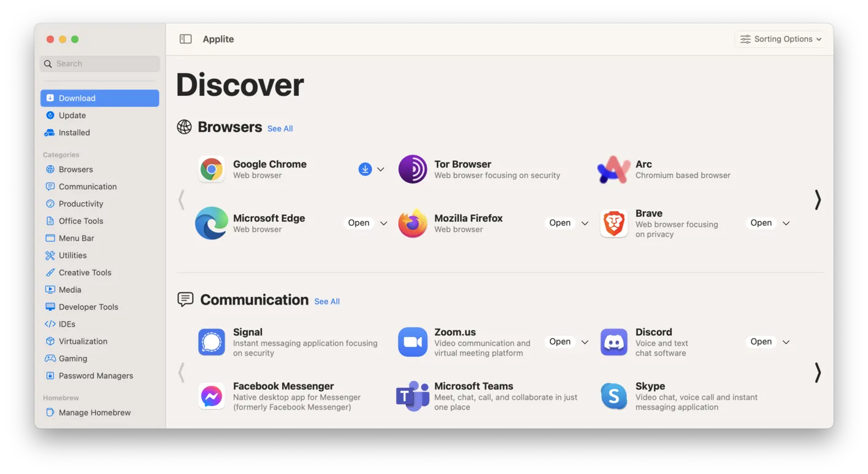Click the Signal app icon

211,342
